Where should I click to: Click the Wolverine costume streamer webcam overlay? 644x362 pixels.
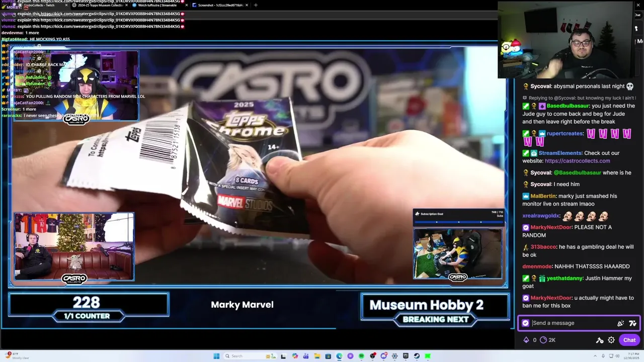(x=75, y=85)
